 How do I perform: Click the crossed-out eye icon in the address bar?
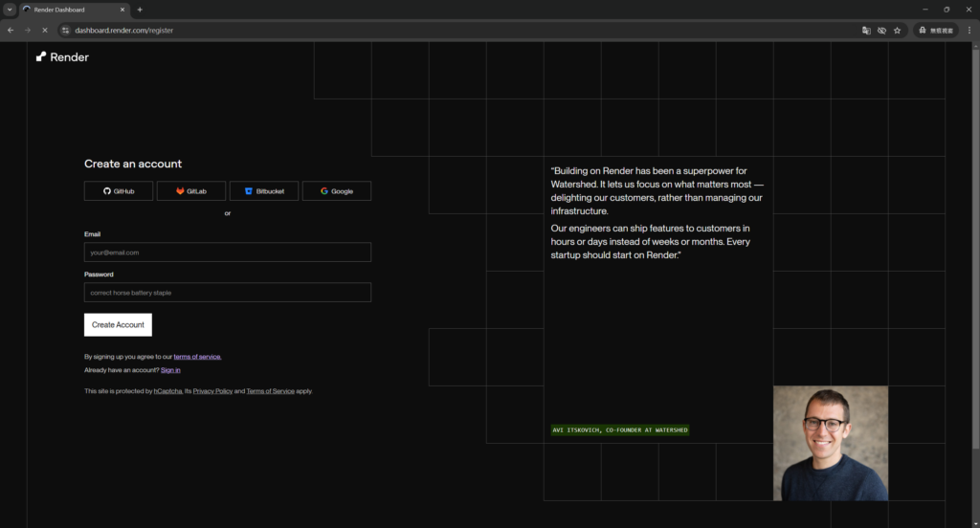(x=881, y=30)
